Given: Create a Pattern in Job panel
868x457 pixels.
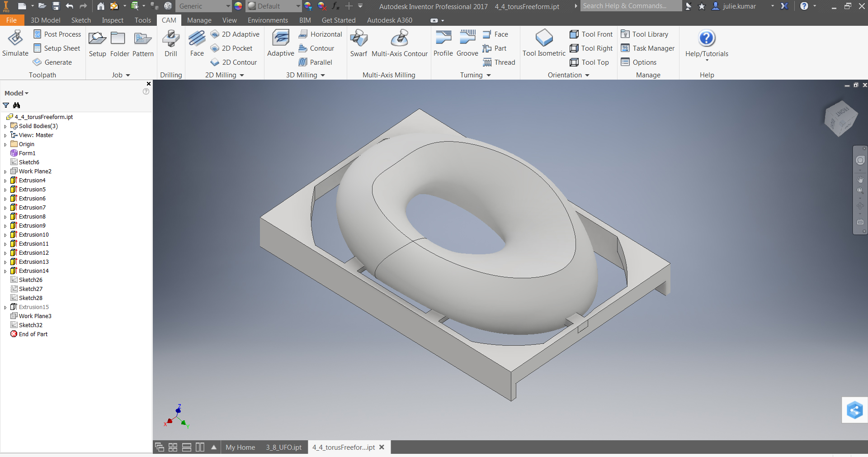Looking at the screenshot, I should click(143, 43).
